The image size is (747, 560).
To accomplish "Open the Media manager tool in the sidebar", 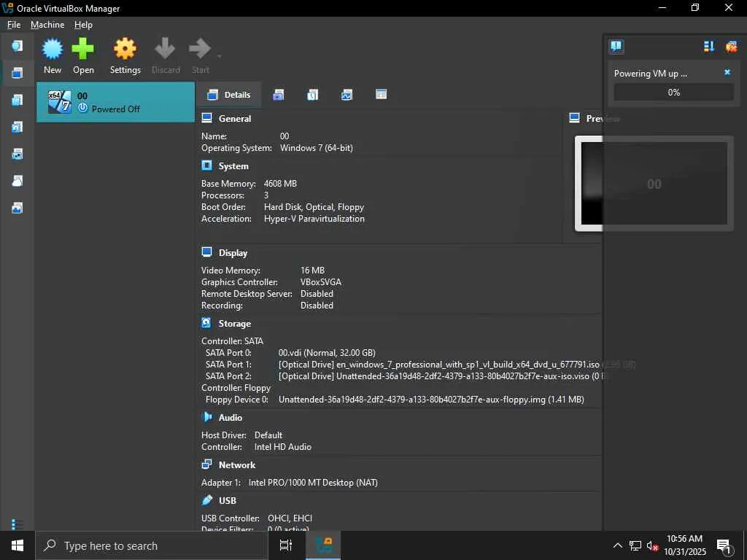I will pyautogui.click(x=18, y=127).
